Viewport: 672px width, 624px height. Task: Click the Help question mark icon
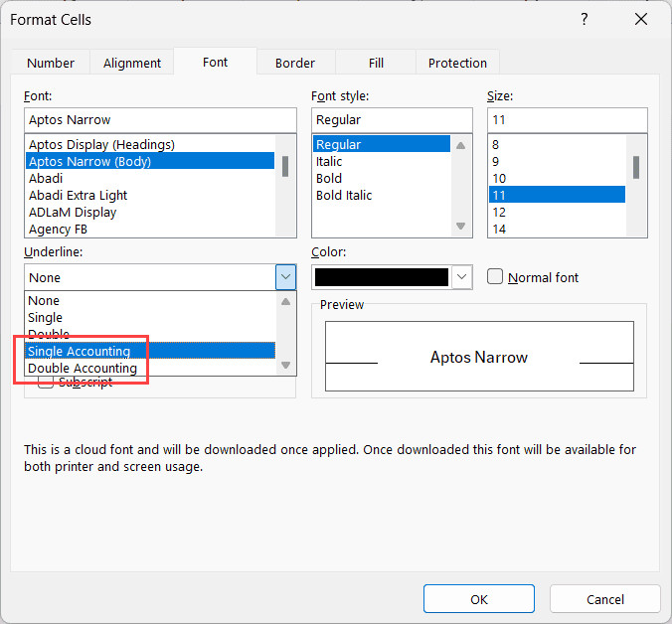tap(583, 20)
